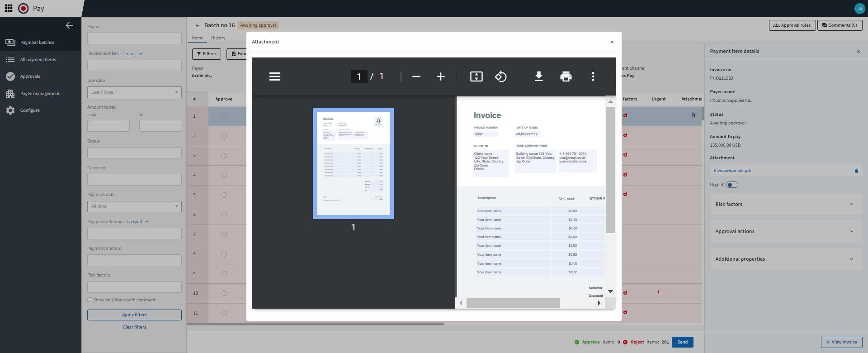Click PDF horizontal scrollbar thumb
868x353 pixels.
click(x=513, y=303)
